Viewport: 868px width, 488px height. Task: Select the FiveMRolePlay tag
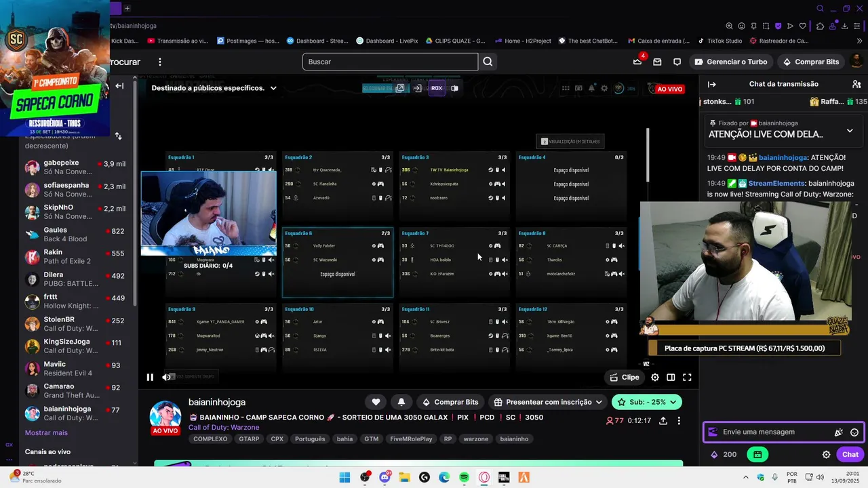(411, 439)
